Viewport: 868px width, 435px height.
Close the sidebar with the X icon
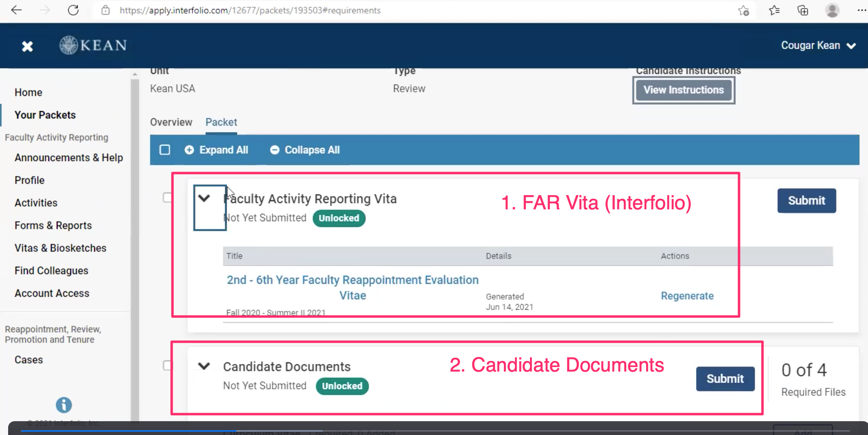point(27,46)
